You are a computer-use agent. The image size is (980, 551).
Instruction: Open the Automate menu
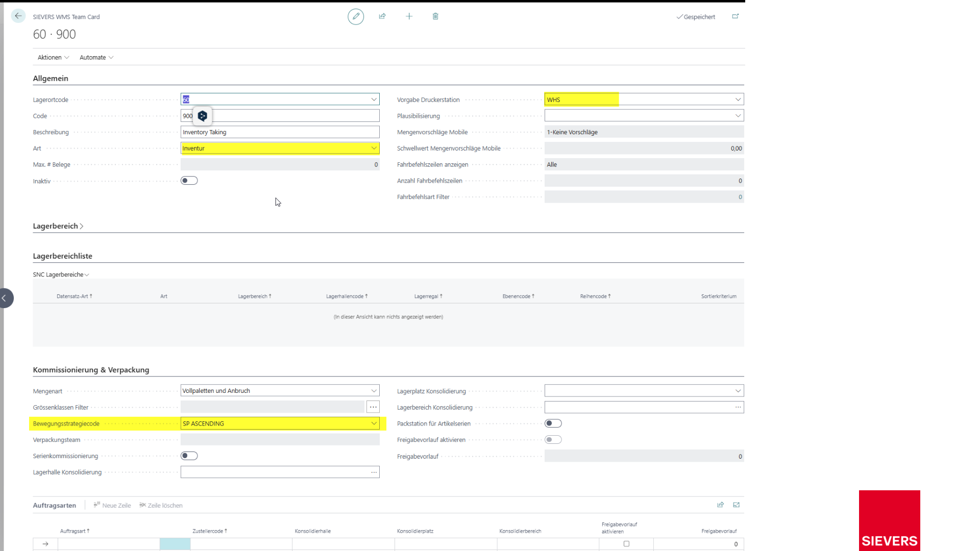96,58
